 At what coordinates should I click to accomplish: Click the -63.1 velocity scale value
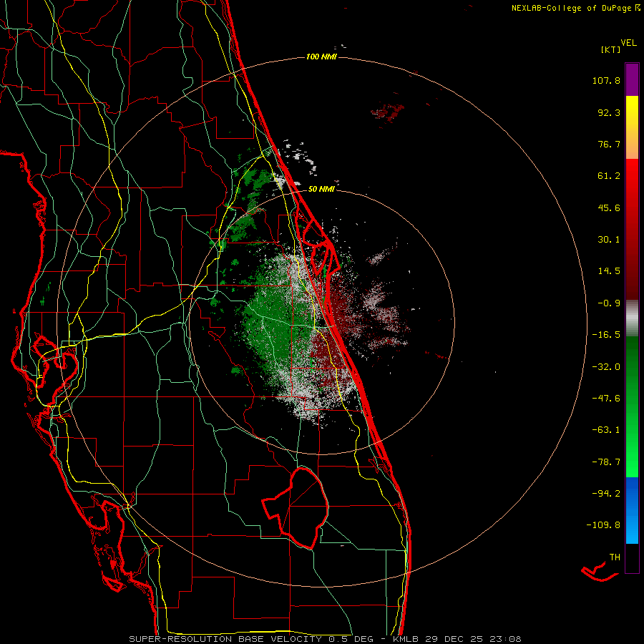(x=606, y=430)
